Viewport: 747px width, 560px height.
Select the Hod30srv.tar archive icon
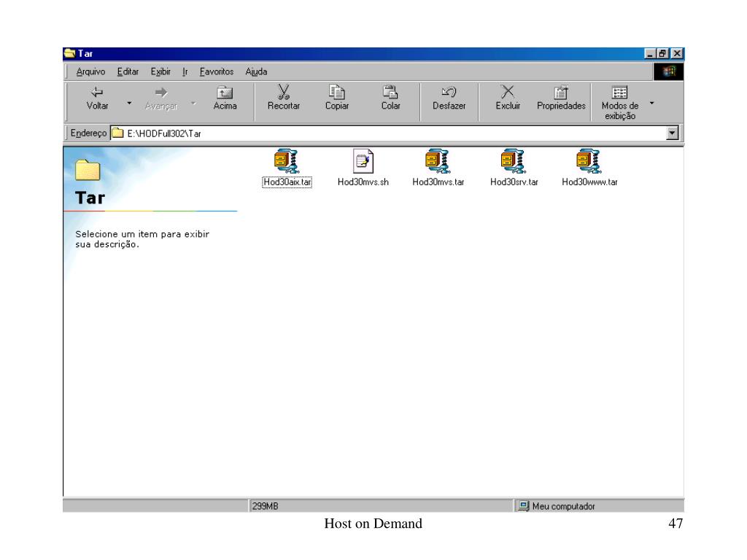coord(514,161)
